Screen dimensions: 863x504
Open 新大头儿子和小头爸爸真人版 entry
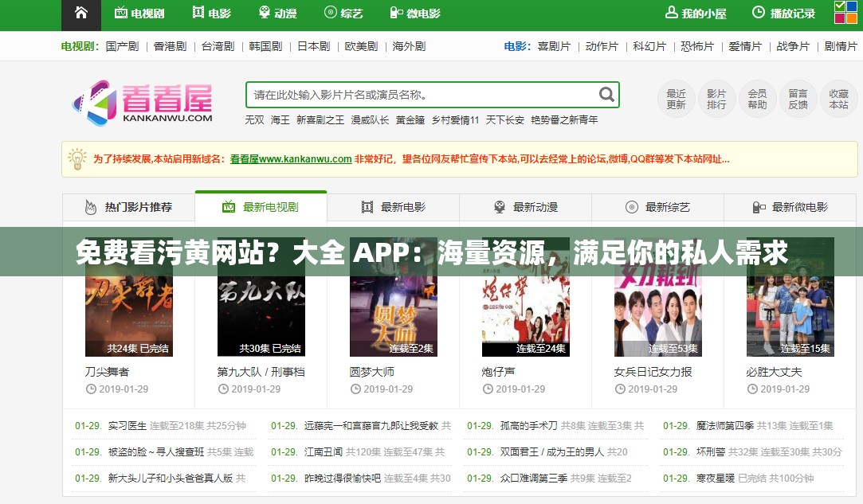(170, 479)
